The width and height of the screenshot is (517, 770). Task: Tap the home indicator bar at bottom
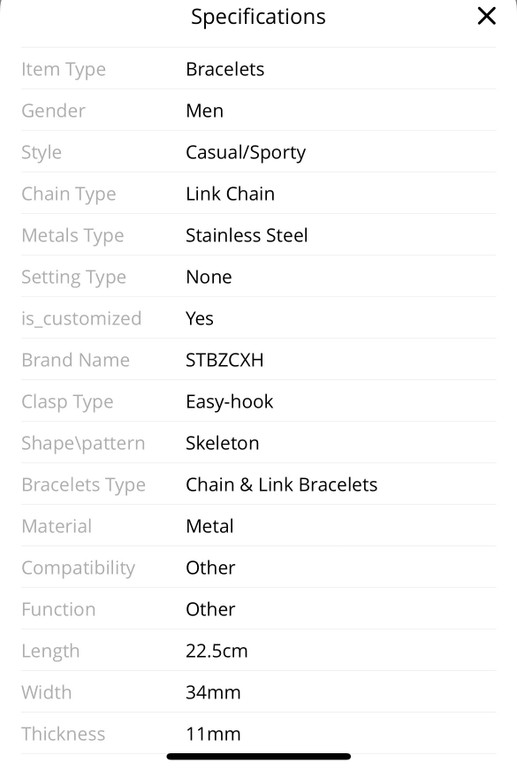click(x=258, y=756)
